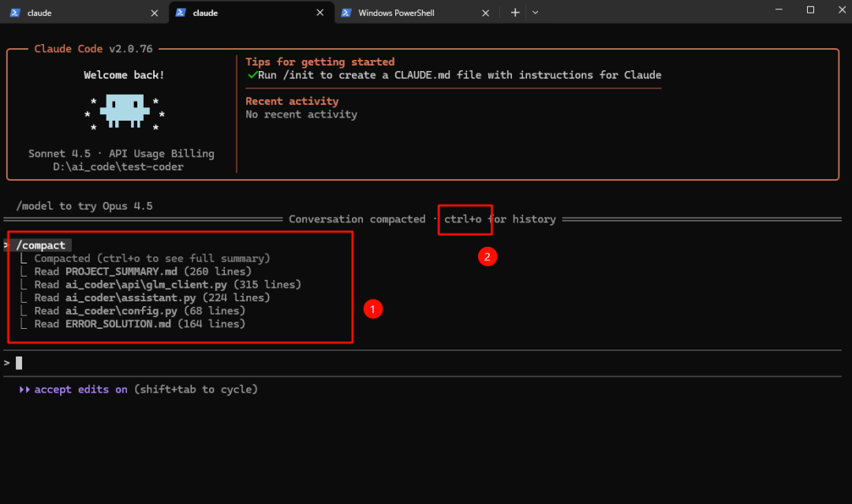Image resolution: width=852 pixels, height=504 pixels.
Task: Click 'Read ERROR_SOLUTION.md (164 lines)' row
Action: pos(140,323)
